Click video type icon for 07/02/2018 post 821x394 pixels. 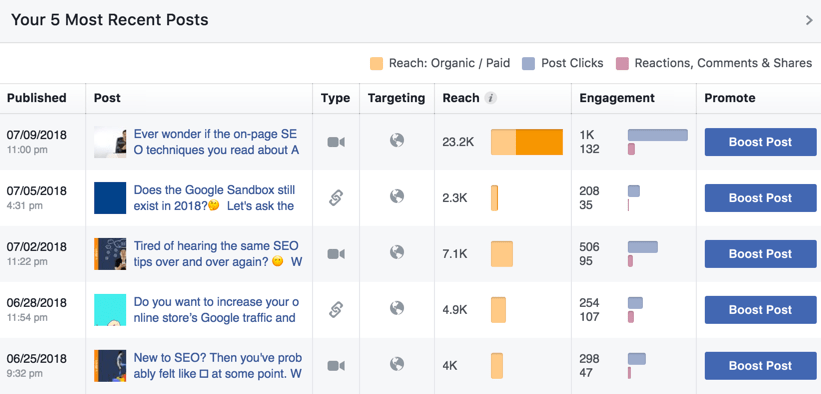click(336, 254)
